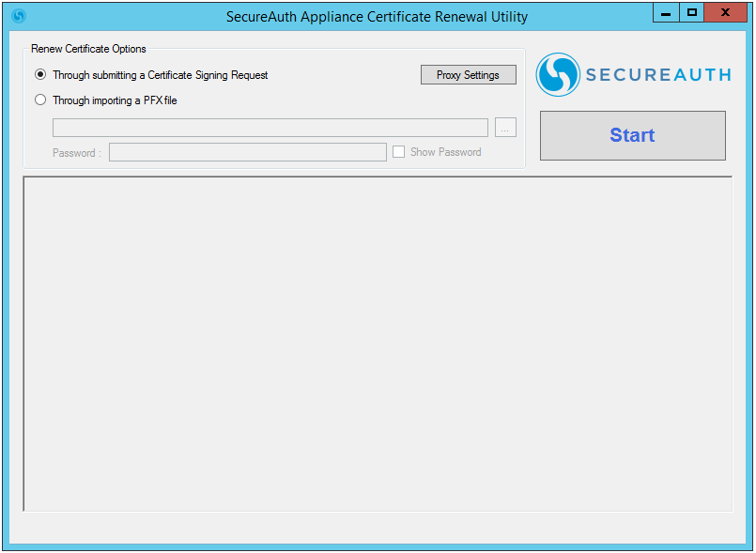
Task: Enable the Show Password checkbox
Action: tap(398, 152)
